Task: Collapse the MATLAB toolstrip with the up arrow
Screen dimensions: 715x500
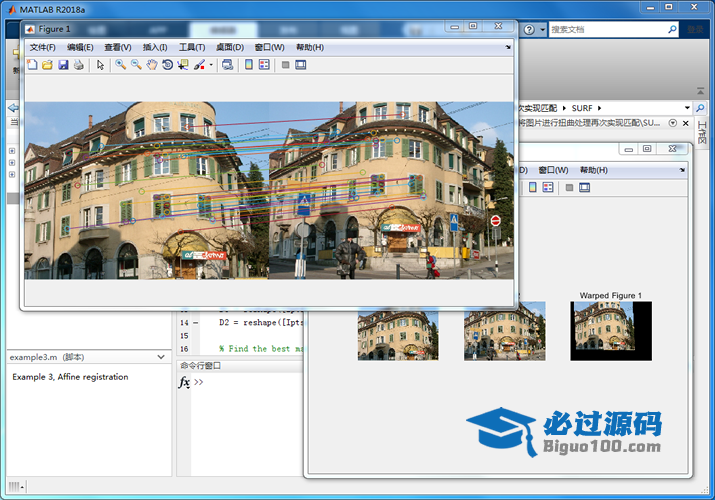Action: click(x=700, y=91)
